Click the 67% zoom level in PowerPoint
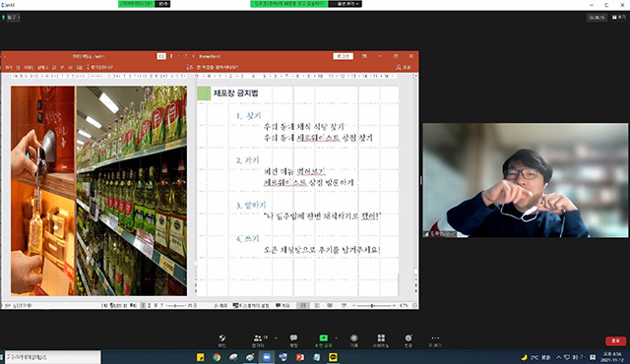Image resolution: width=630 pixels, height=364 pixels. click(x=404, y=305)
